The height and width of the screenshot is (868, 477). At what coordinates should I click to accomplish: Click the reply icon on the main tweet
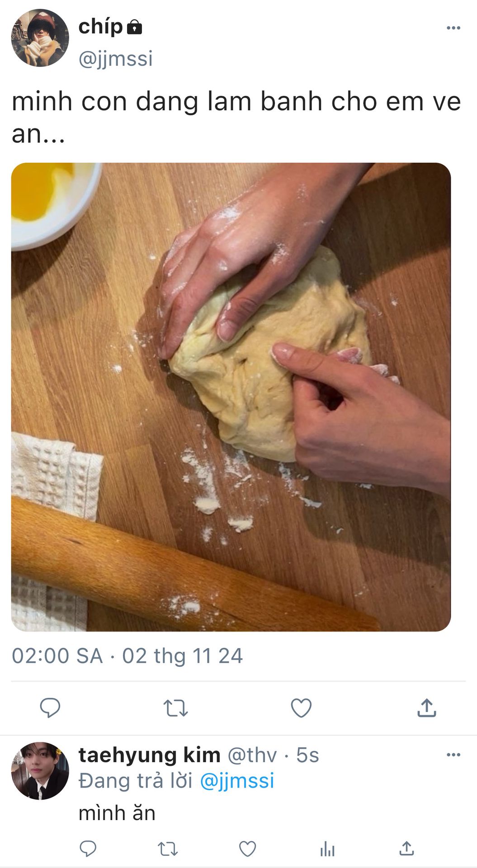coord(50,708)
